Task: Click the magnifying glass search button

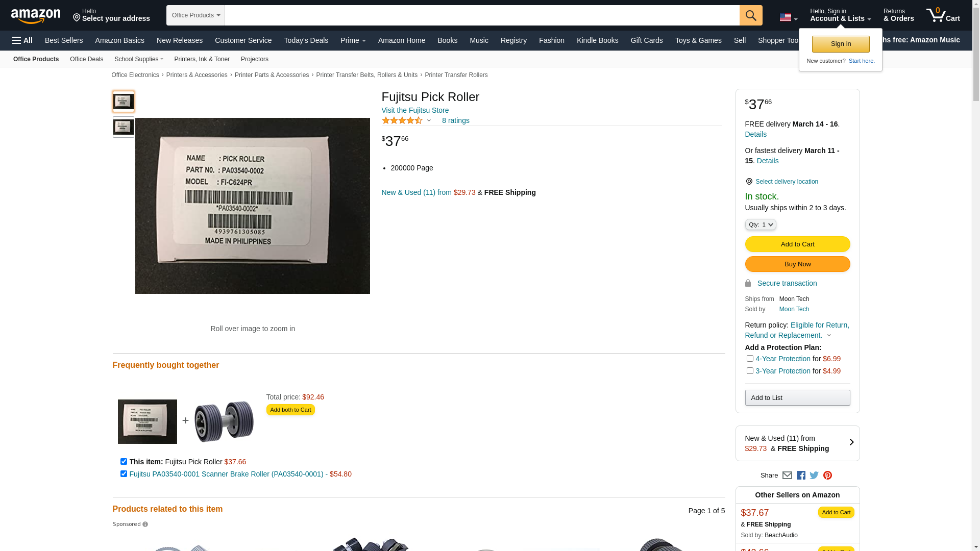Action: pyautogui.click(x=751, y=15)
